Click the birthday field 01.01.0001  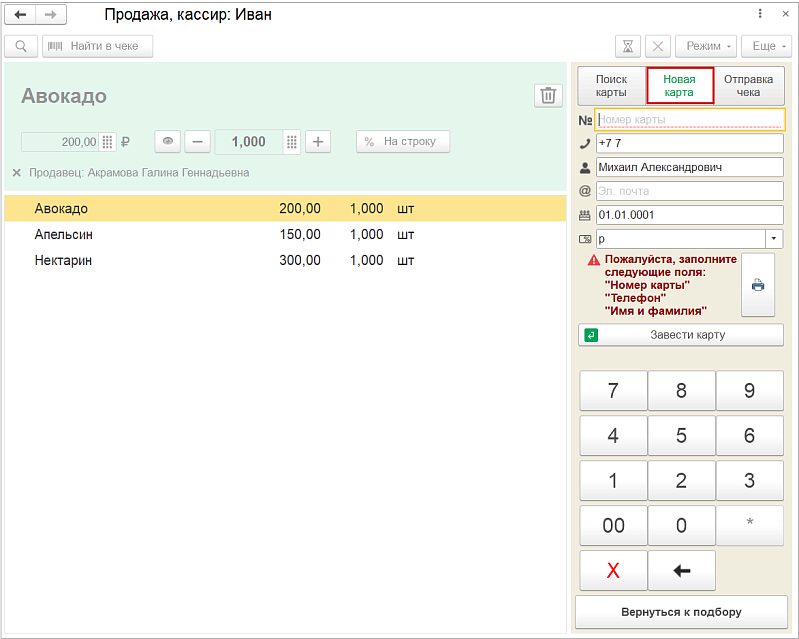[x=690, y=215]
